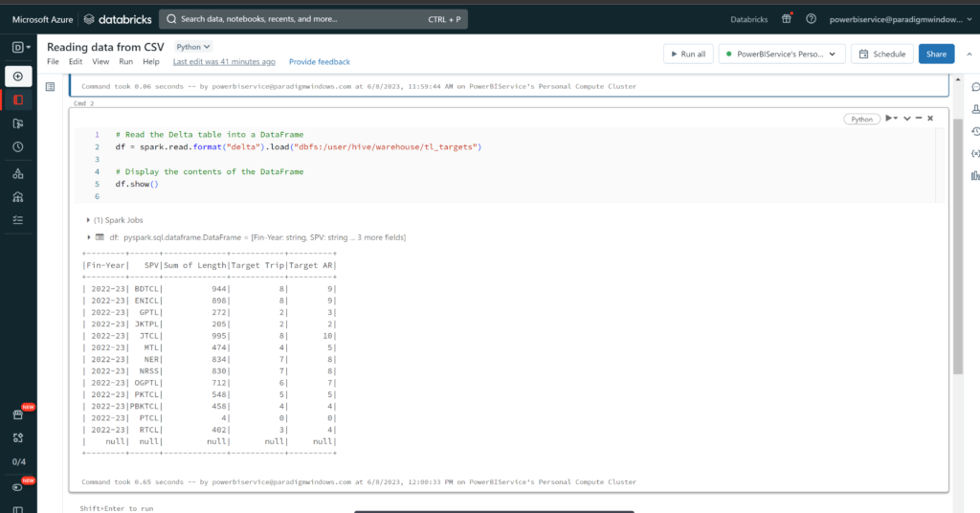Image resolution: width=980 pixels, height=513 pixels.
Task: Click the run cell play icon on Cmd 2
Action: (891, 118)
